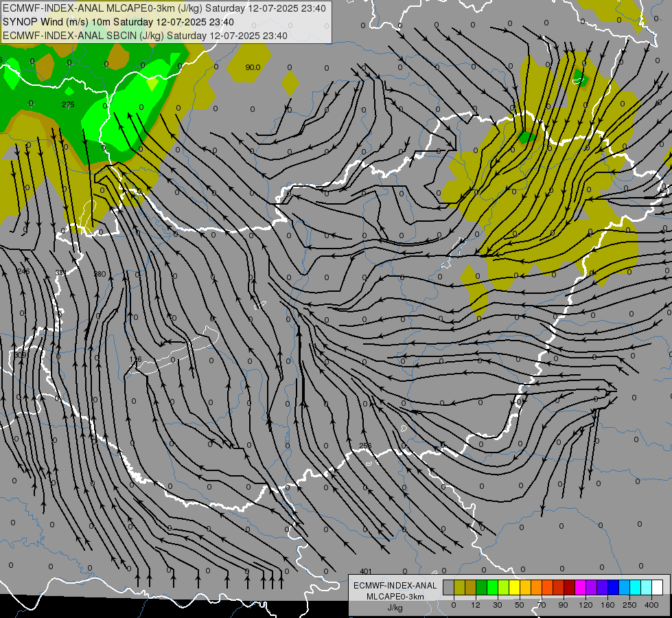This screenshot has width=672, height=618.
Task: Click the legend scale value 400
Action: [651, 605]
